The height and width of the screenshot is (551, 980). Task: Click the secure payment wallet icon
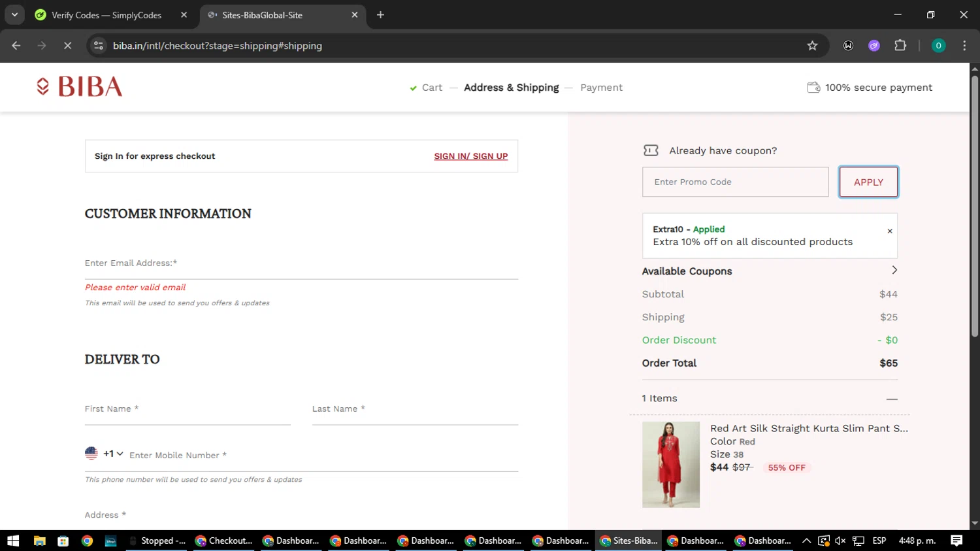[x=813, y=87]
